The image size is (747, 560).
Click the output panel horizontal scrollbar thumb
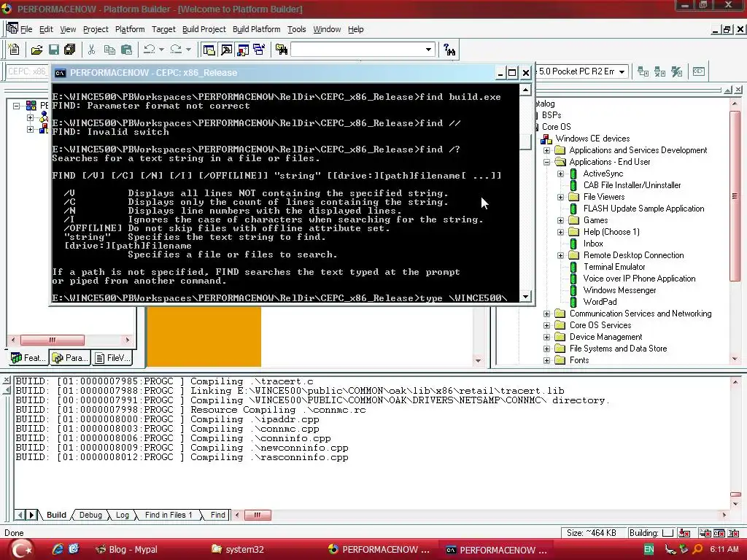tap(258, 515)
